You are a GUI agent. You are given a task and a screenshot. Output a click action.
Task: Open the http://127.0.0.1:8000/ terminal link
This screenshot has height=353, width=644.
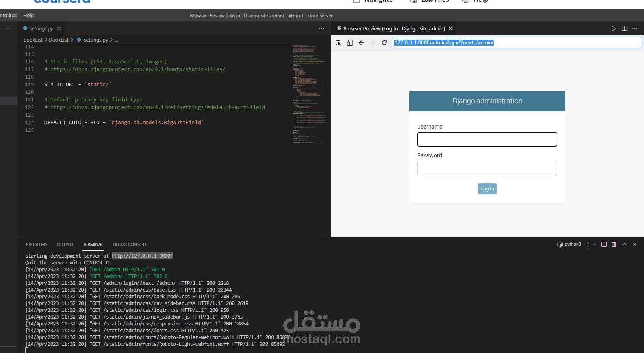[x=142, y=256]
